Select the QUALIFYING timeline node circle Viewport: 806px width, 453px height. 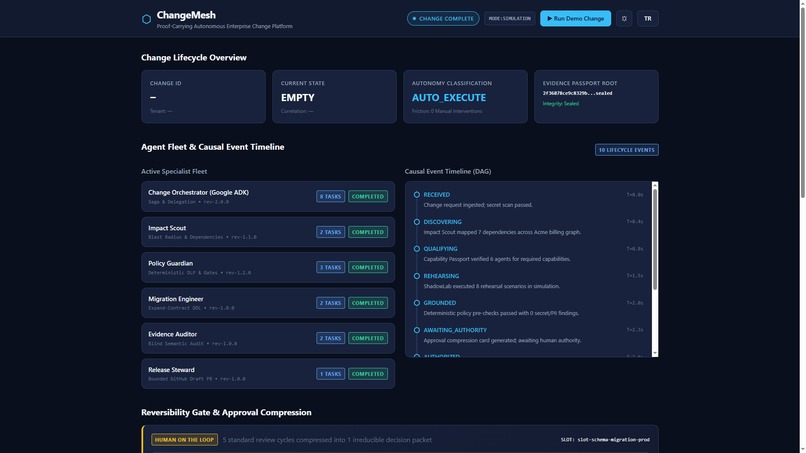417,249
